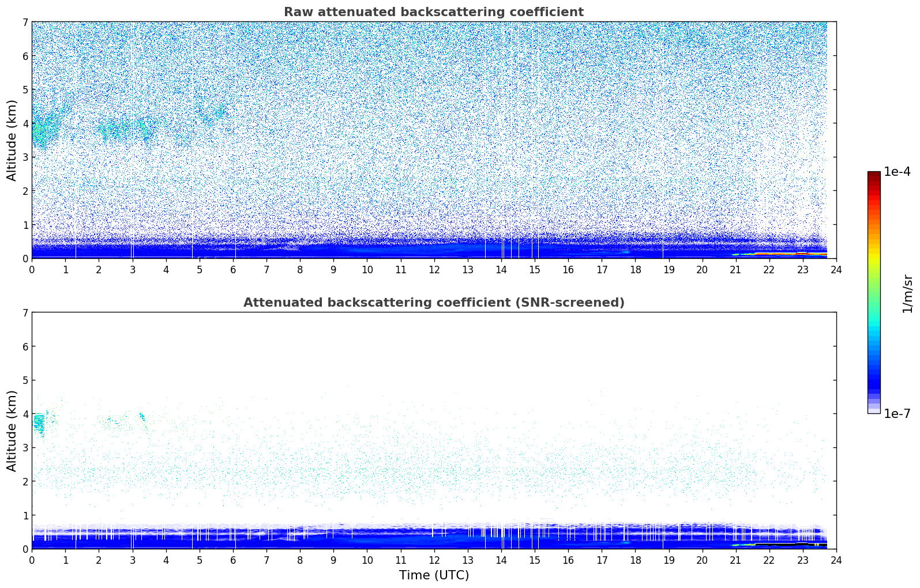
Task: Click the "3" time tick under the SNR-screened plot
Action: [x=132, y=560]
